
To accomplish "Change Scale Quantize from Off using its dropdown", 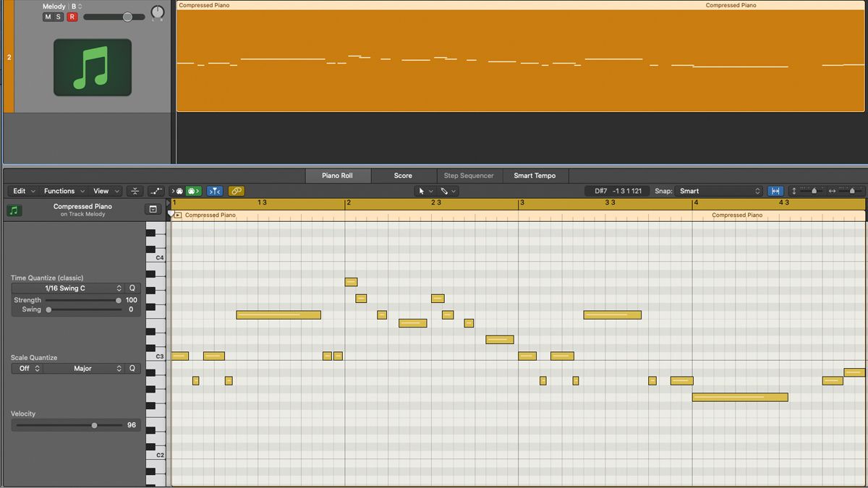I will click(x=27, y=368).
